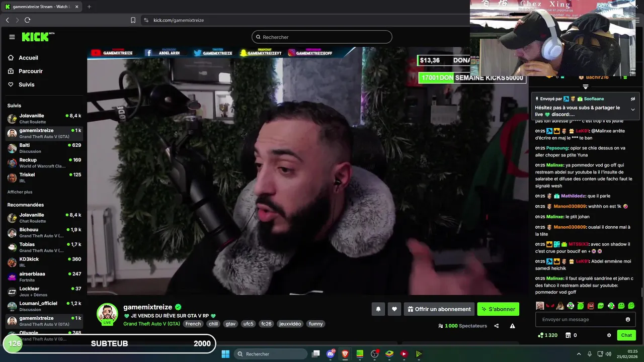Click the share stream icon
The height and width of the screenshot is (362, 644).
pos(497,326)
